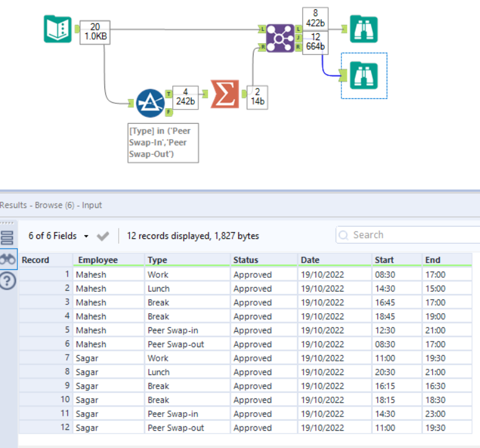Click the Type column header

(158, 260)
